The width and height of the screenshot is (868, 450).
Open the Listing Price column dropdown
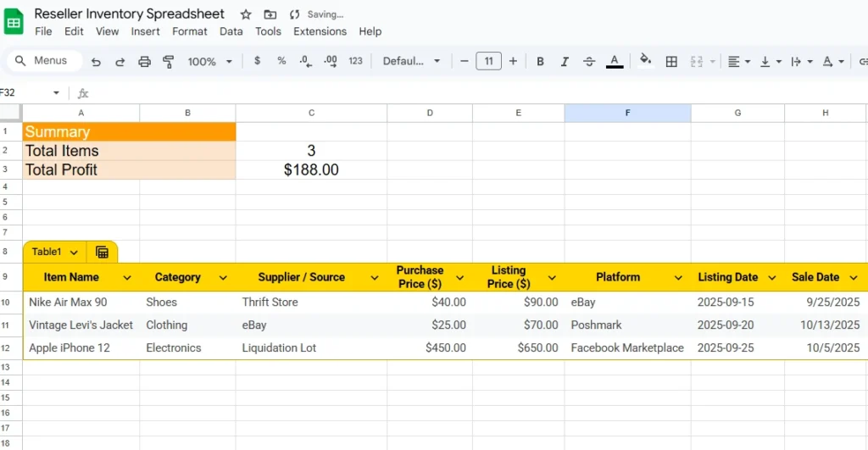pos(552,278)
